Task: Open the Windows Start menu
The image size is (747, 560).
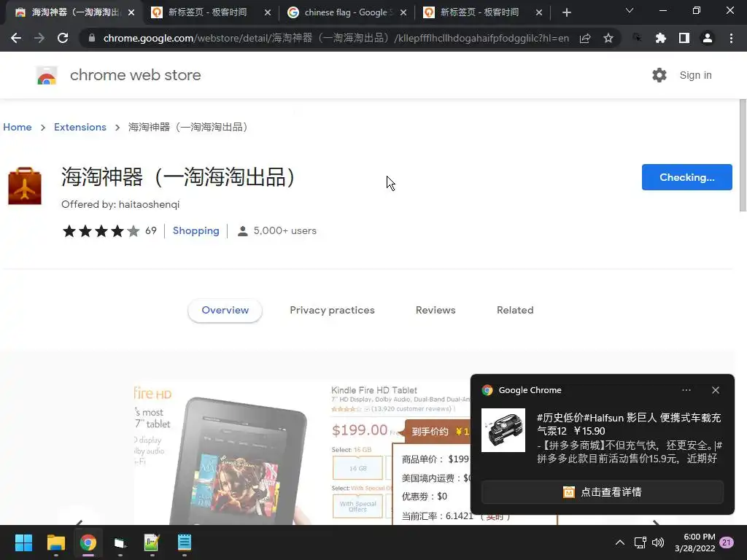Action: click(x=23, y=542)
